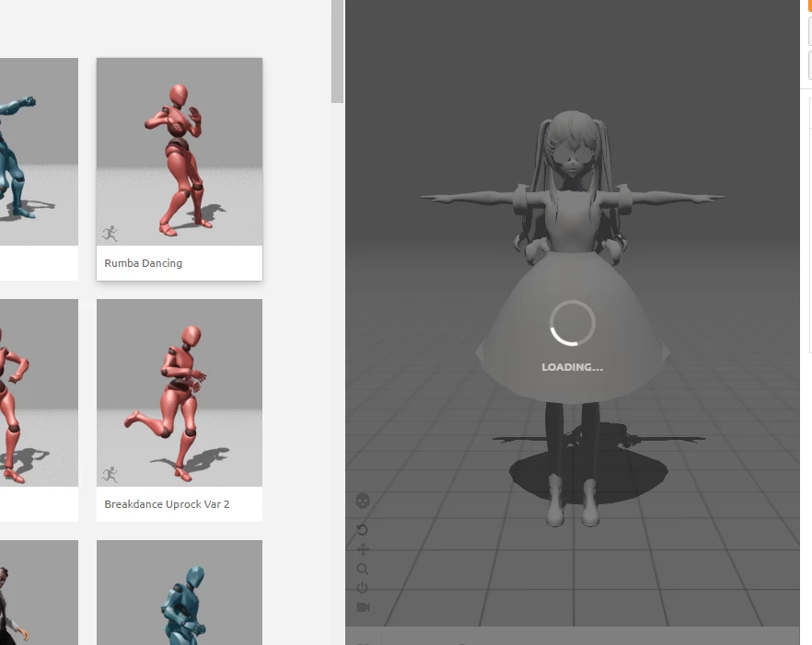The height and width of the screenshot is (645, 812).
Task: Select the rotate camera icon in the viewer
Action: click(363, 530)
